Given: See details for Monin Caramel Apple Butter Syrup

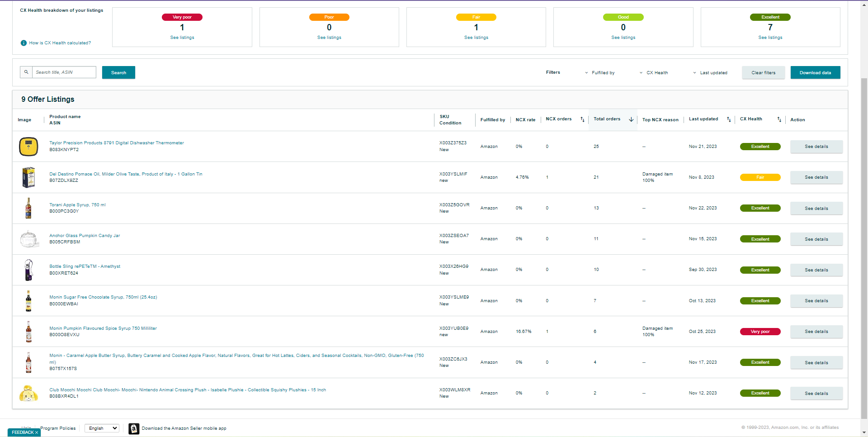Looking at the screenshot, I should 816,363.
